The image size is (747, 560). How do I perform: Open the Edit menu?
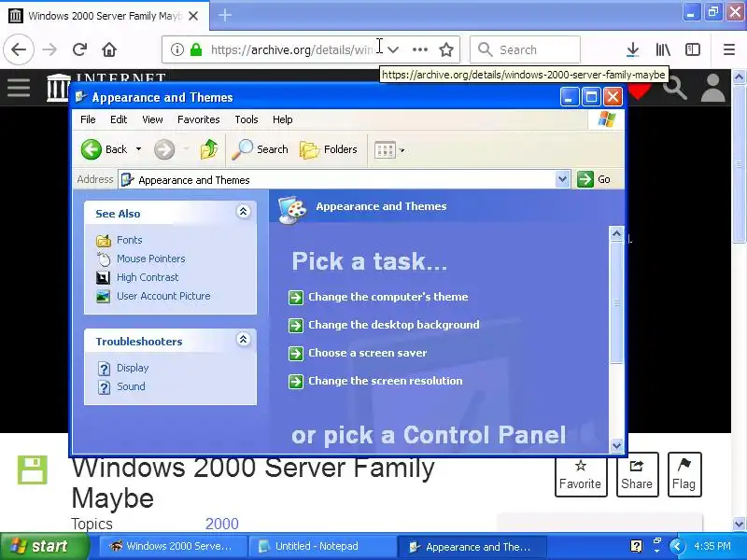[119, 119]
